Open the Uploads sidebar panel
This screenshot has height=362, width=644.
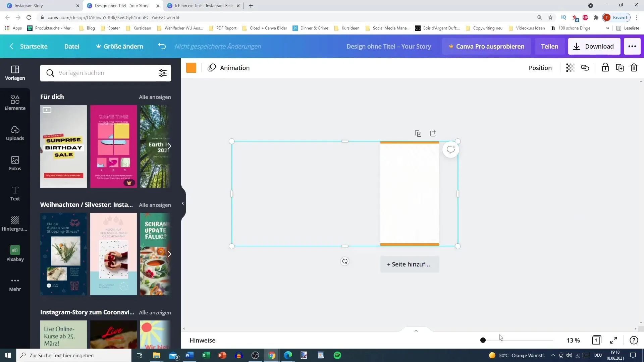point(15,133)
